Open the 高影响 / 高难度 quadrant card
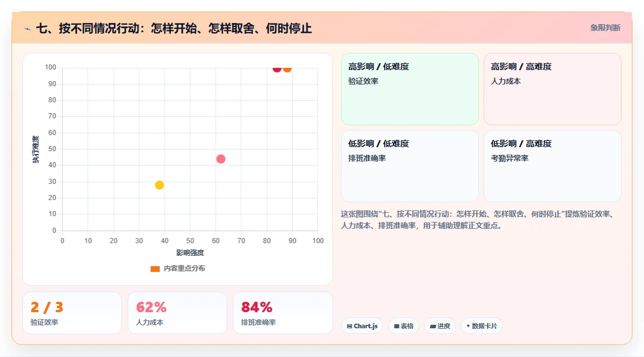Screen dimensions: 644x357 (553, 89)
